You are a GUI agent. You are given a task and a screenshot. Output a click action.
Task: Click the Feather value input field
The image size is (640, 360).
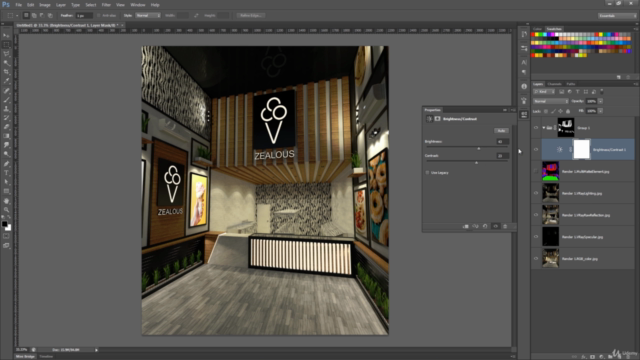[x=84, y=16]
